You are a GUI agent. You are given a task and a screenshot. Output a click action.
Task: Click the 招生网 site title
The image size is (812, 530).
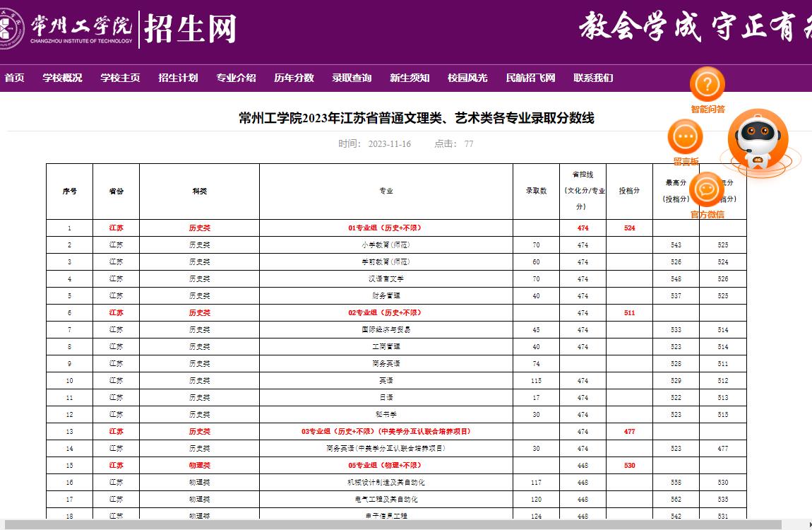pos(190,29)
